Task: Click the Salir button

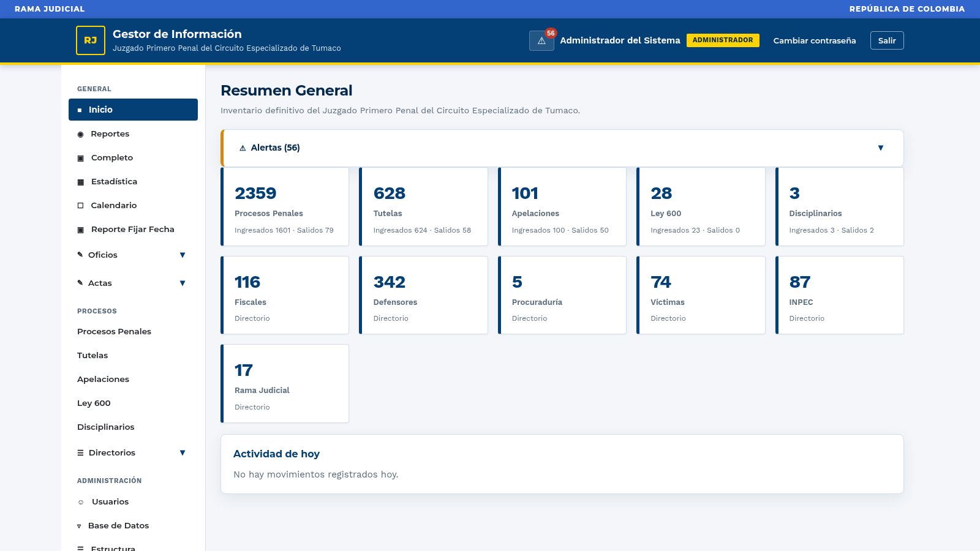Action: (x=887, y=40)
